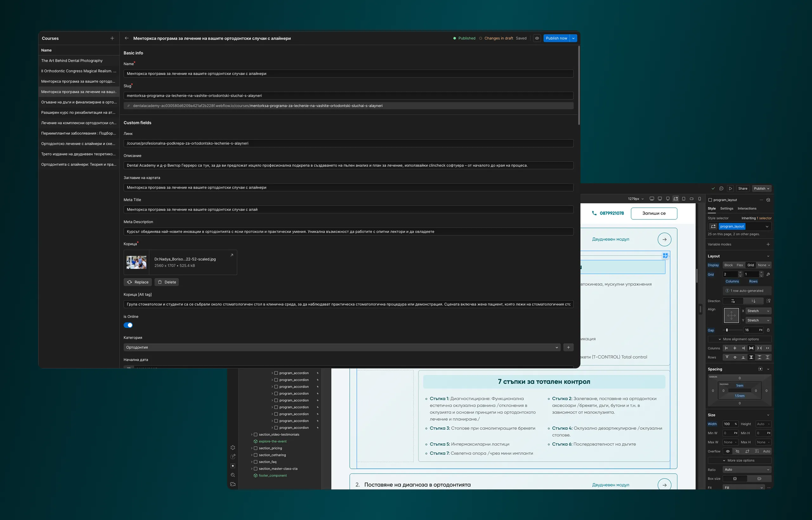Expand the section_faq tree item

tap(252, 462)
